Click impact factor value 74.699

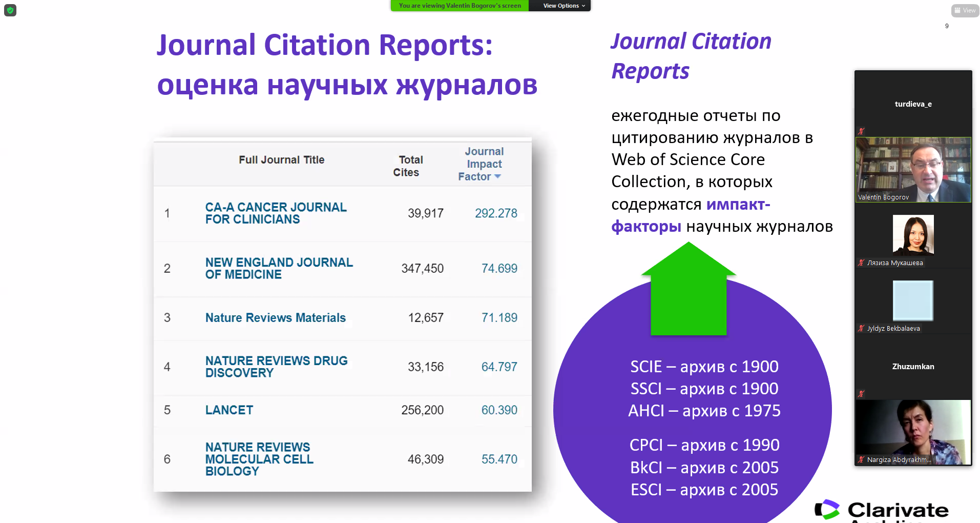499,268
